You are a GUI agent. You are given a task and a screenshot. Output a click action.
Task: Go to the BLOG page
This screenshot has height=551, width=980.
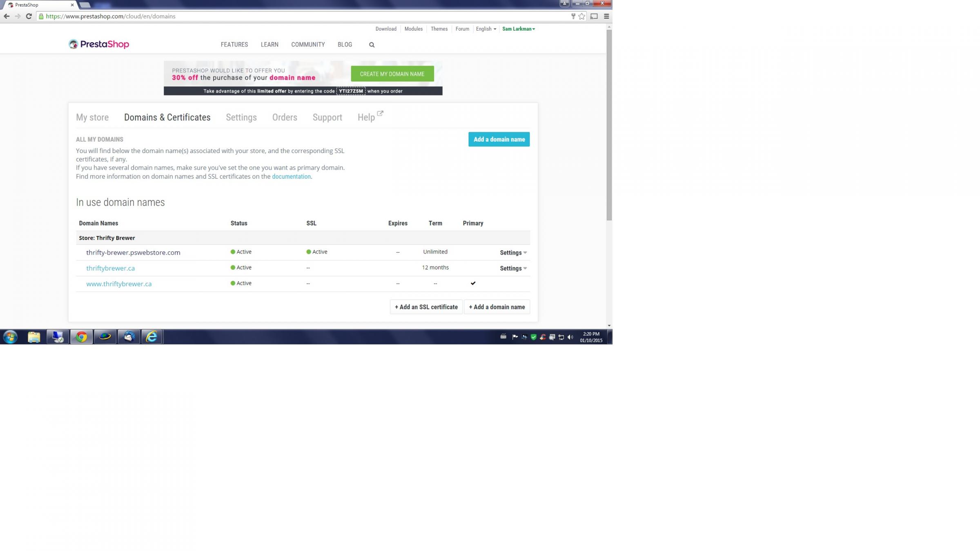345,44
